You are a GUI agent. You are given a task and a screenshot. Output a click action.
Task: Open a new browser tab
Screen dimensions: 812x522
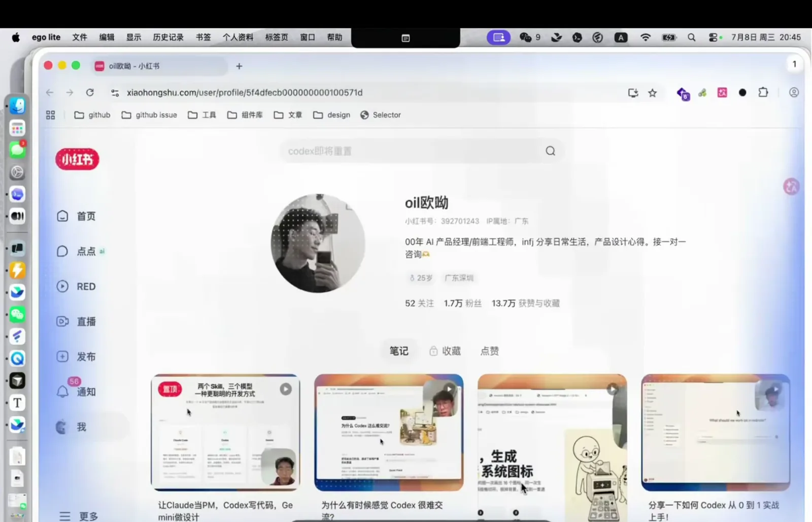[x=239, y=66]
